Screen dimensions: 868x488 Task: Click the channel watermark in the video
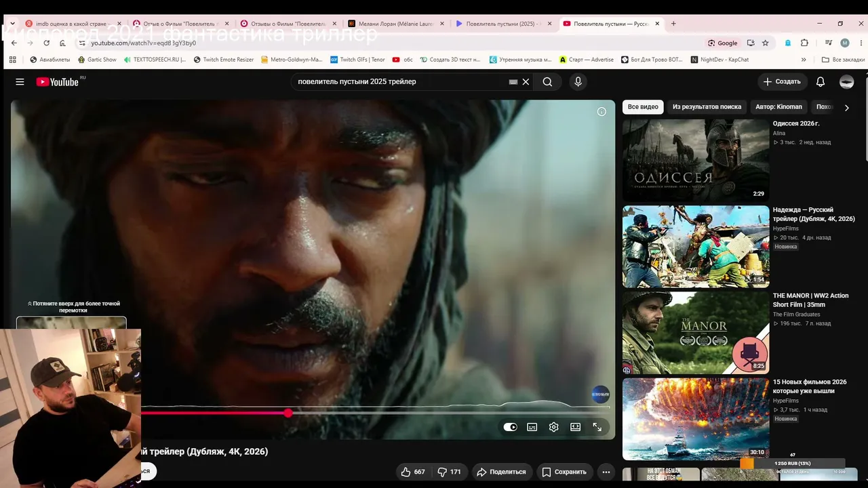pos(601,394)
